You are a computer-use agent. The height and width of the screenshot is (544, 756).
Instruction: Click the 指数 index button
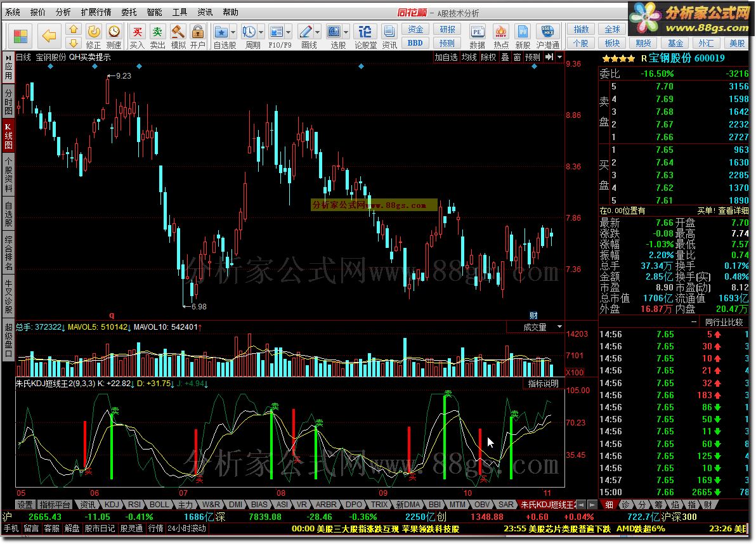[x=581, y=29]
